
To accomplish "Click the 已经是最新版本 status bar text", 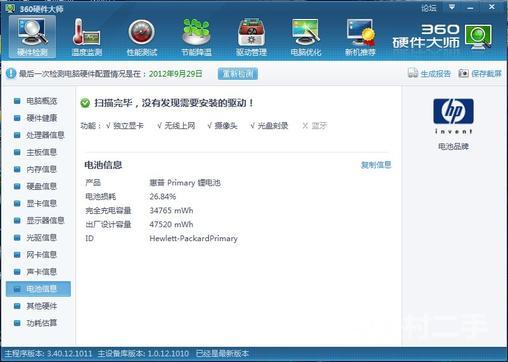I will [x=222, y=354].
